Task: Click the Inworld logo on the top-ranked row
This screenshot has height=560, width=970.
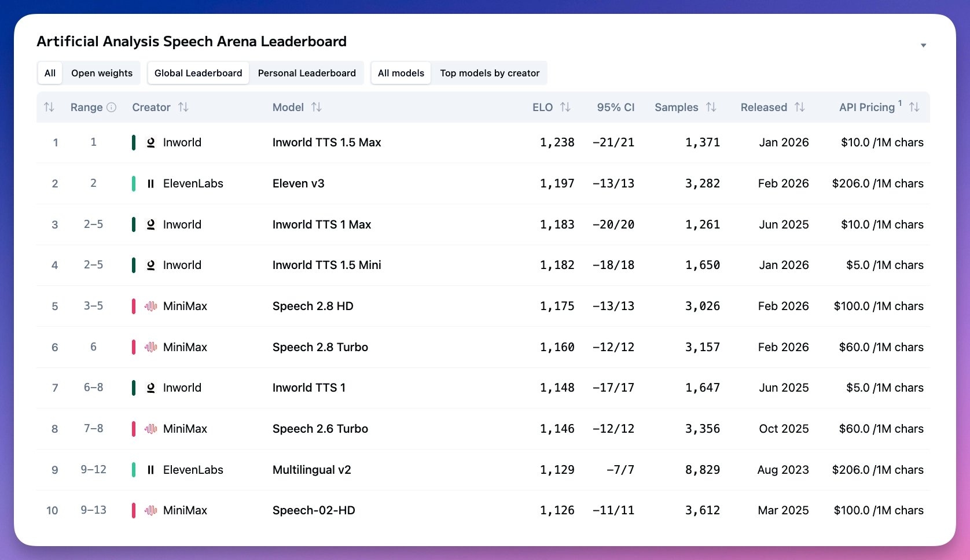Action: (150, 142)
